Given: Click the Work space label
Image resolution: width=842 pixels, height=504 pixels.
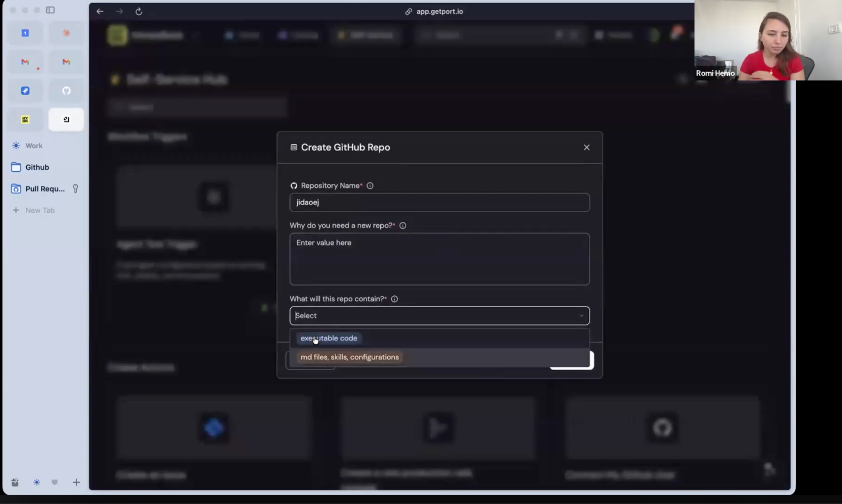Looking at the screenshot, I should pyautogui.click(x=34, y=146).
